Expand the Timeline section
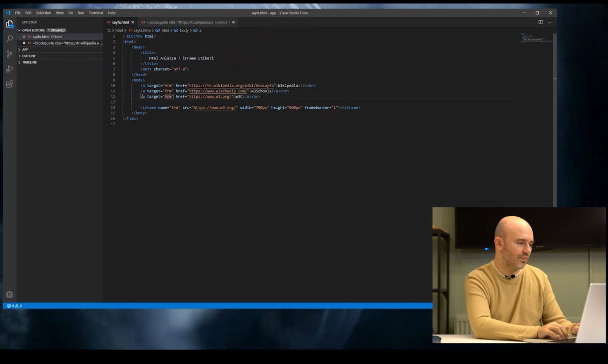 pos(29,62)
